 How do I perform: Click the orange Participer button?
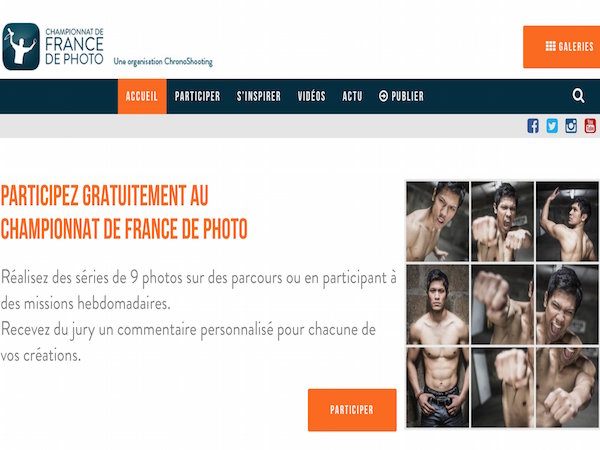click(x=352, y=410)
